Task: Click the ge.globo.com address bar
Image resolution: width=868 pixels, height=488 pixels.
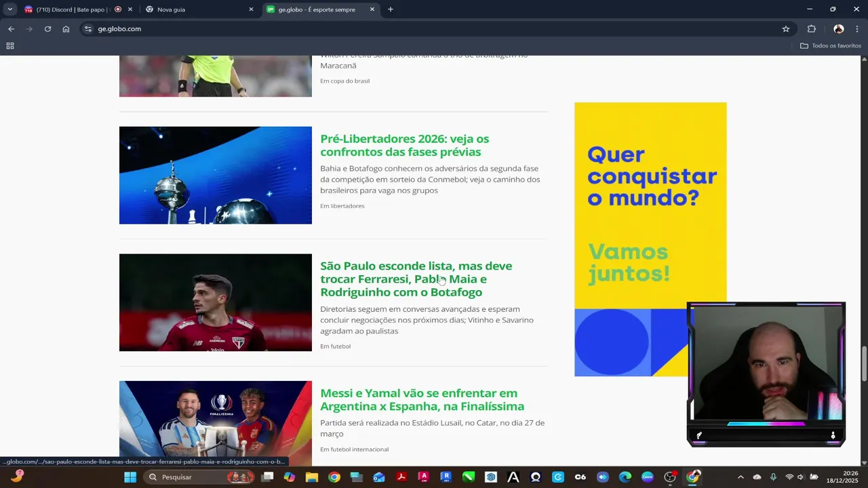Action: coord(434,29)
